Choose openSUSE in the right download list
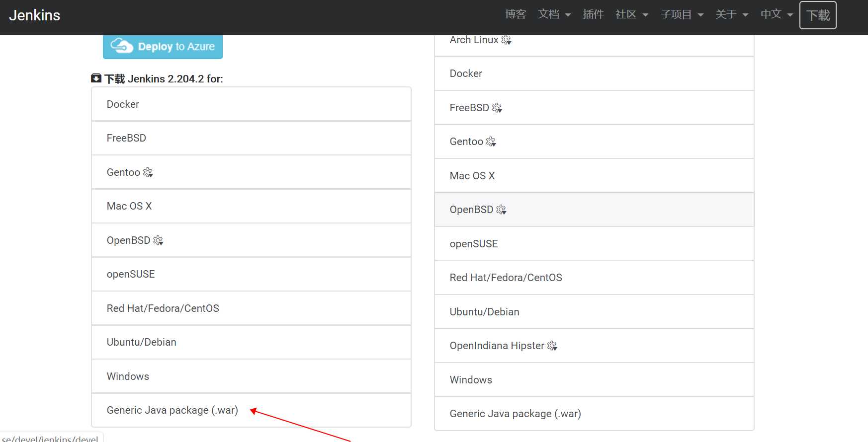Viewport: 868px width, 442px height. tap(594, 244)
